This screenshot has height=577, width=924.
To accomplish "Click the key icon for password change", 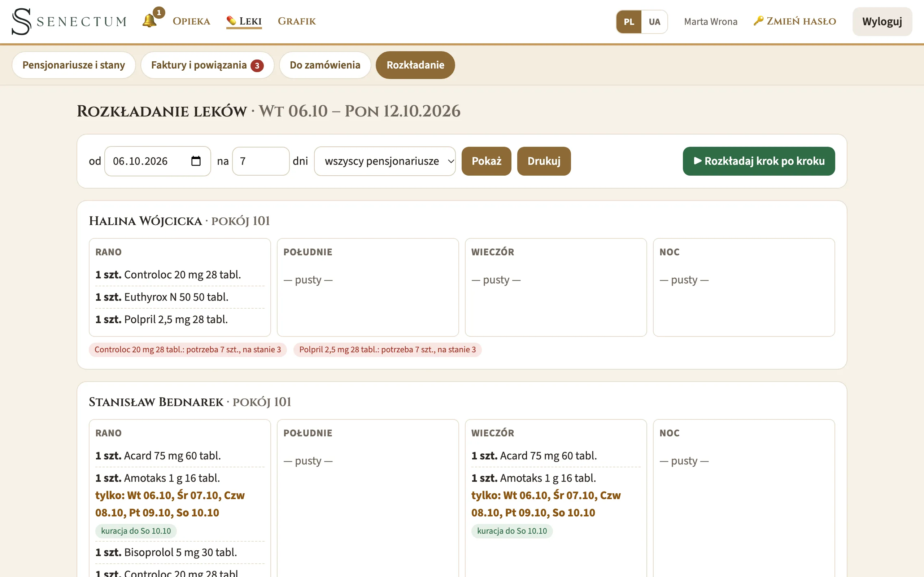I will 758,21.
